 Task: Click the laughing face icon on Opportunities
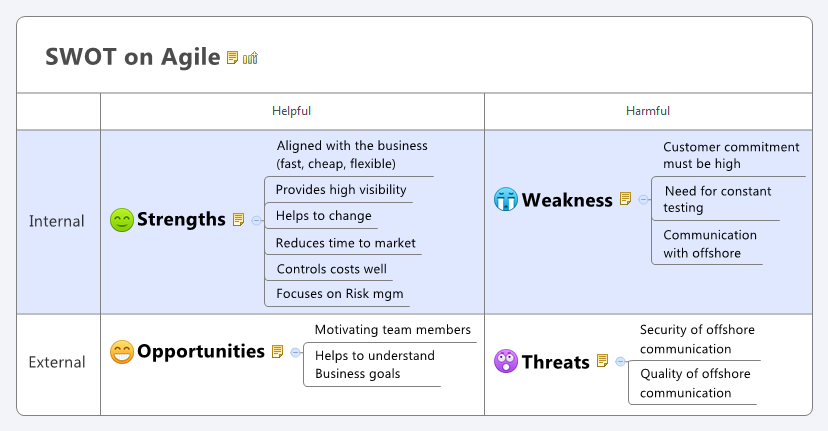click(x=122, y=352)
